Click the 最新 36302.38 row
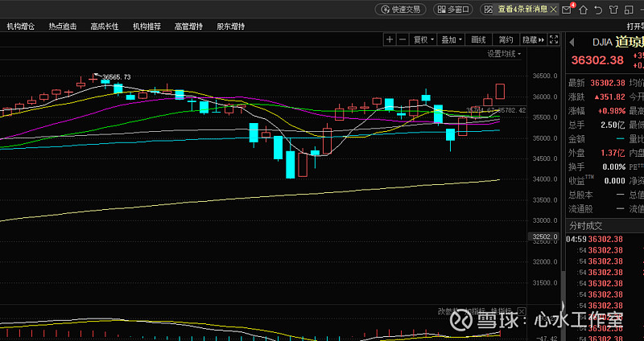Screen dimensions: 644x341 tap(596, 83)
